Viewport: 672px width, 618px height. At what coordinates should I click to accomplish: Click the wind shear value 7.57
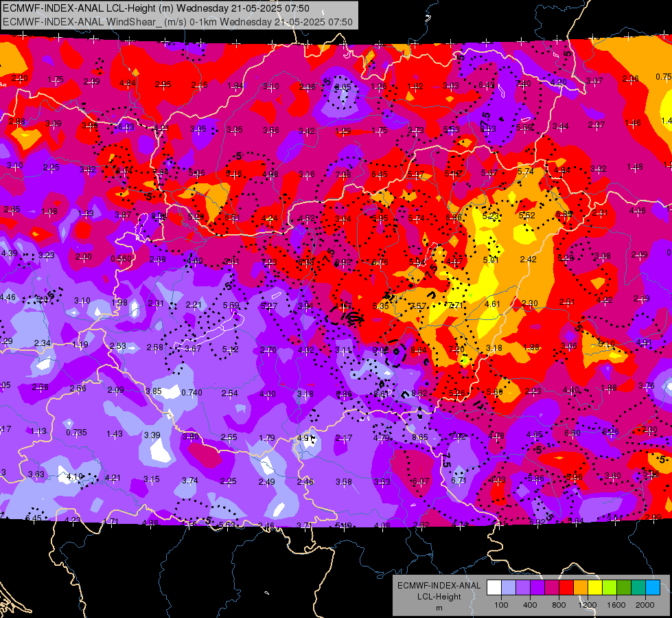coord(418,306)
